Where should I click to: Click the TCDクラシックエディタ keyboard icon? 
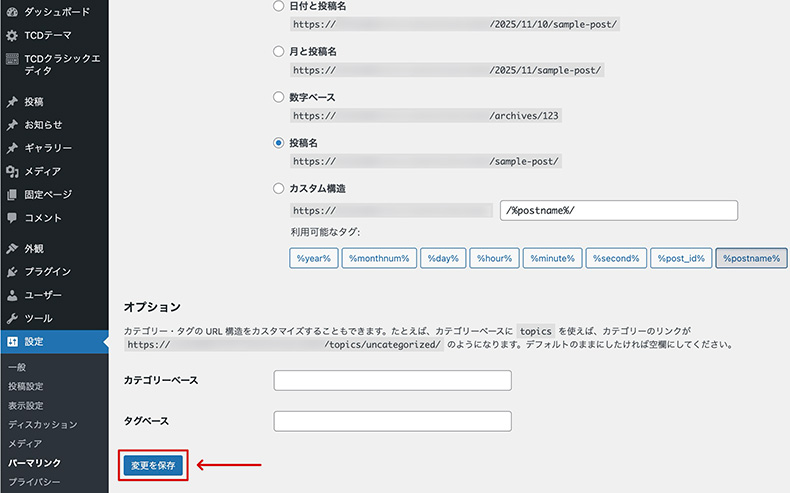(12, 59)
